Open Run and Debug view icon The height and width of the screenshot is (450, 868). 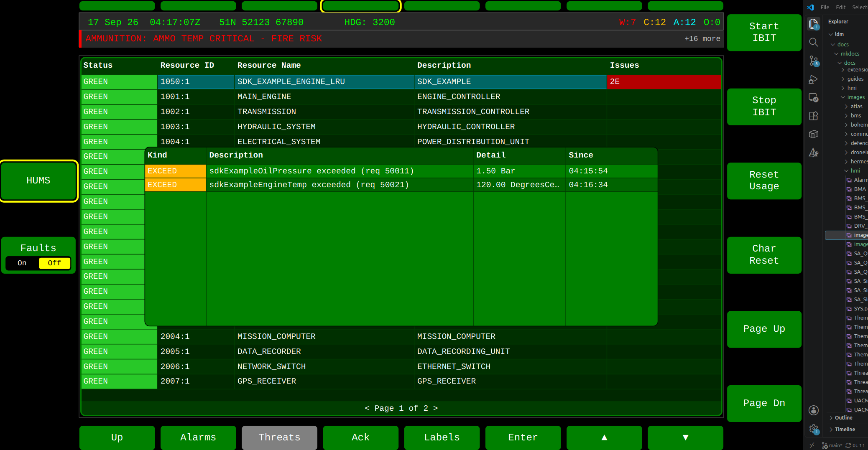pos(813,79)
